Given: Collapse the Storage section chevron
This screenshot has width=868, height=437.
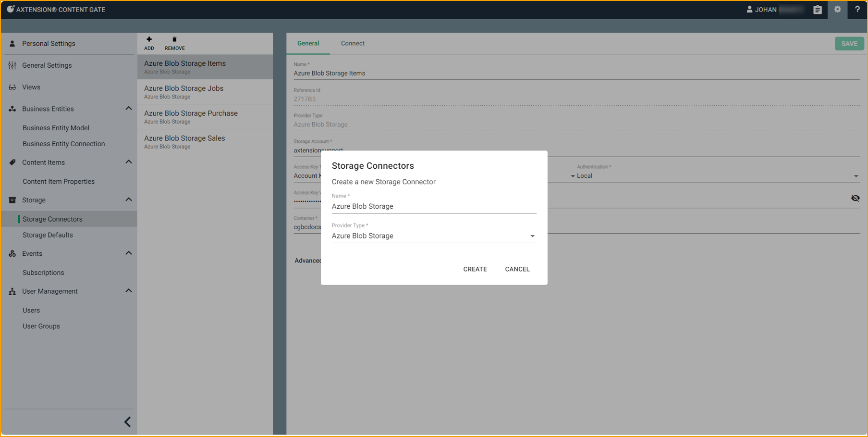Looking at the screenshot, I should 129,200.
